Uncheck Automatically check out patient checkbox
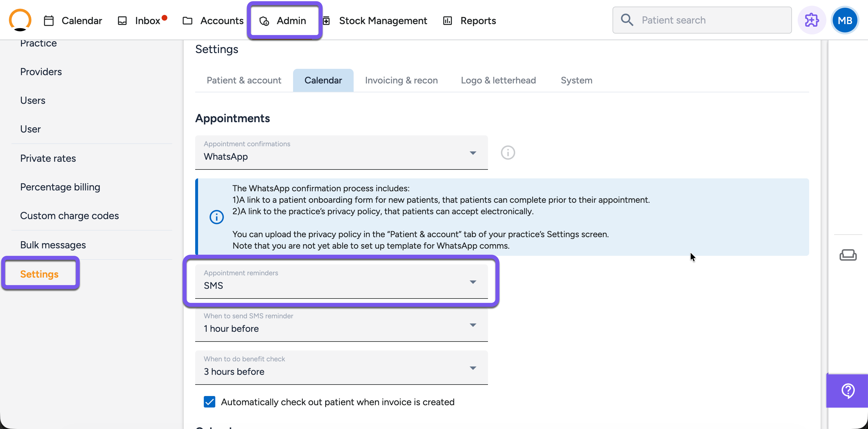Image resolution: width=868 pixels, height=429 pixels. tap(209, 402)
